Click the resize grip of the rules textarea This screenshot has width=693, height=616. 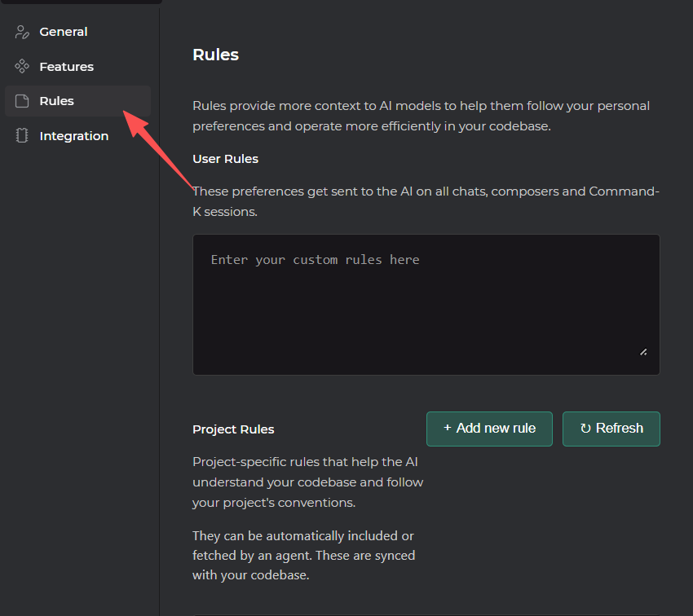pyautogui.click(x=643, y=352)
